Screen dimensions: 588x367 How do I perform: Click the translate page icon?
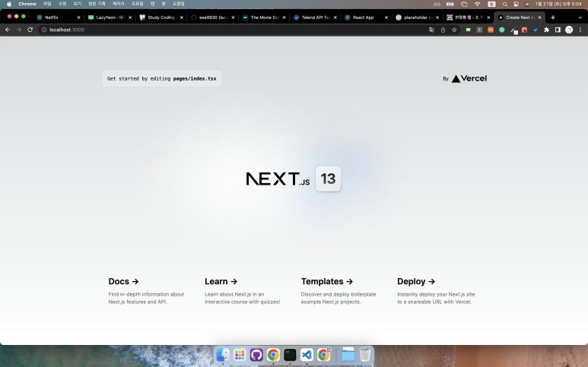tap(431, 30)
